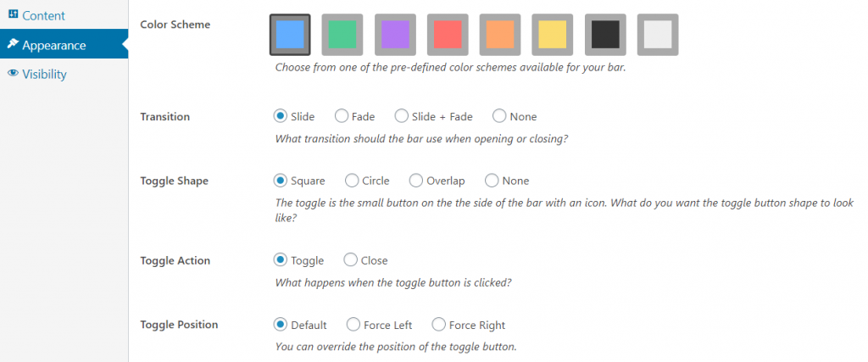Screen dimensions: 868x362
Task: Pick the blue color scheme swatch
Action: coord(290,35)
